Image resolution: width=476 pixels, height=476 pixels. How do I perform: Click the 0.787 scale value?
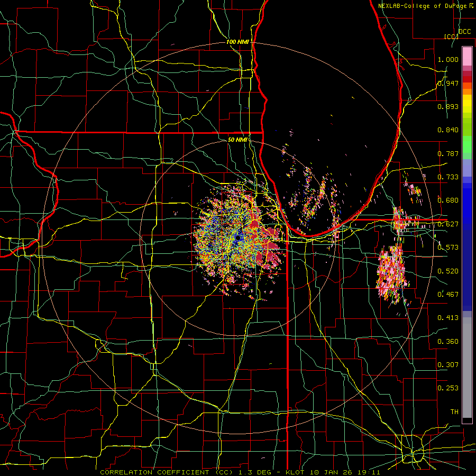pyautogui.click(x=448, y=153)
